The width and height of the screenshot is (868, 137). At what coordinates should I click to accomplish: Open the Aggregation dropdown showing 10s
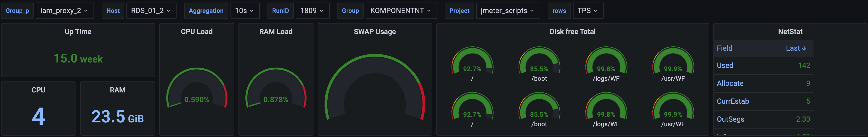[245, 11]
